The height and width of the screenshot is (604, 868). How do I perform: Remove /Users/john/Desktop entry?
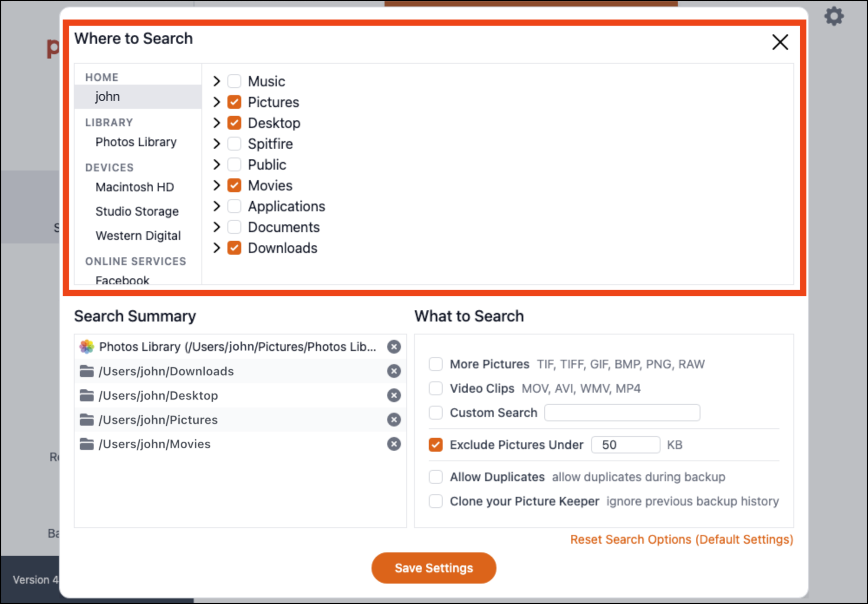tap(394, 395)
